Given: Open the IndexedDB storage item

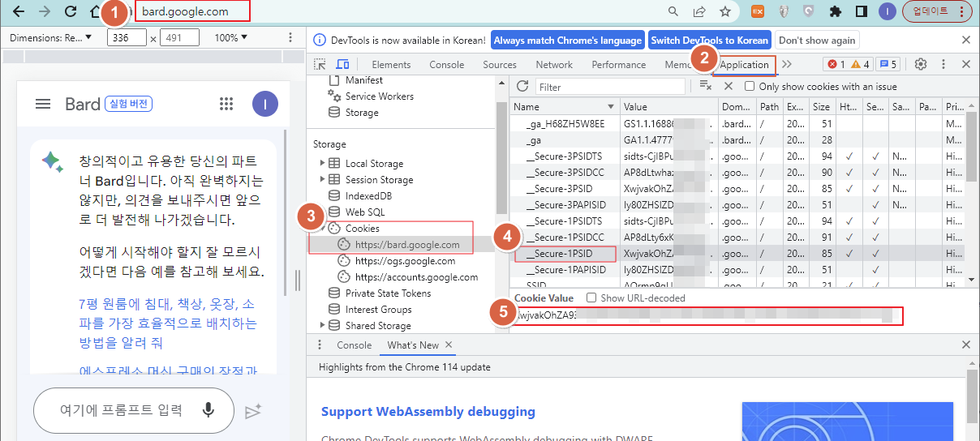Looking at the screenshot, I should [368, 195].
